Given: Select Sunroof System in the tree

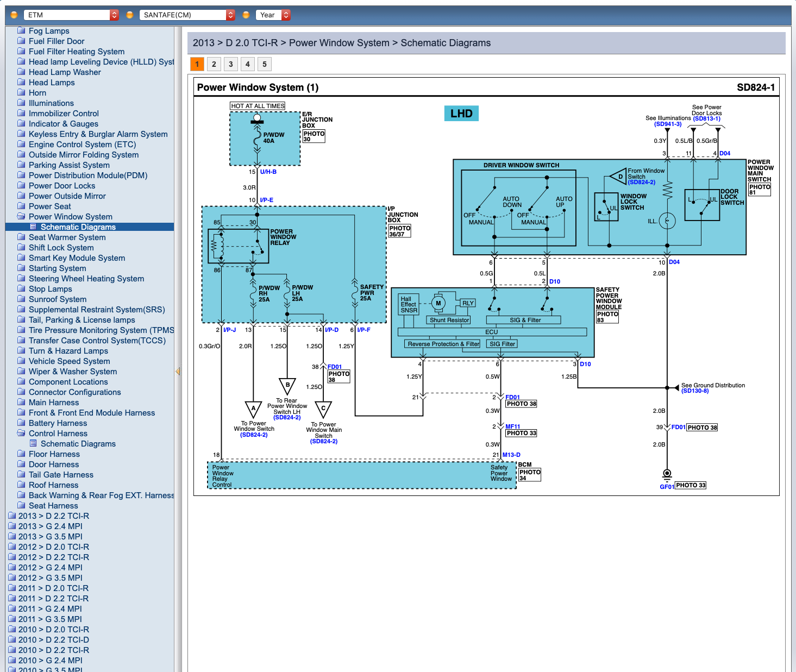Looking at the screenshot, I should pos(58,299).
